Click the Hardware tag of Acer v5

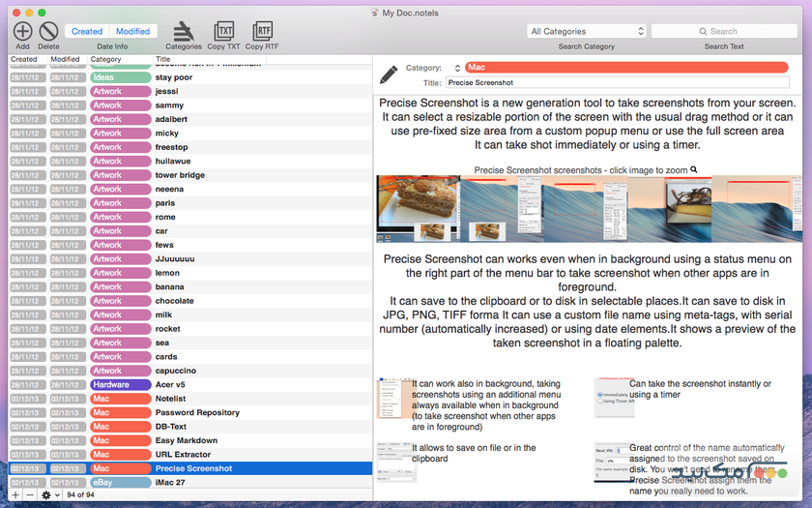120,385
